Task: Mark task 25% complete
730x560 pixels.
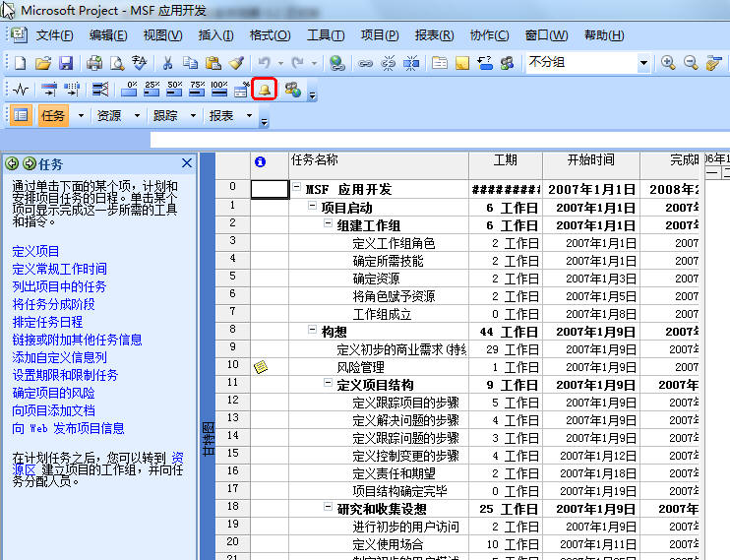Action: click(152, 89)
